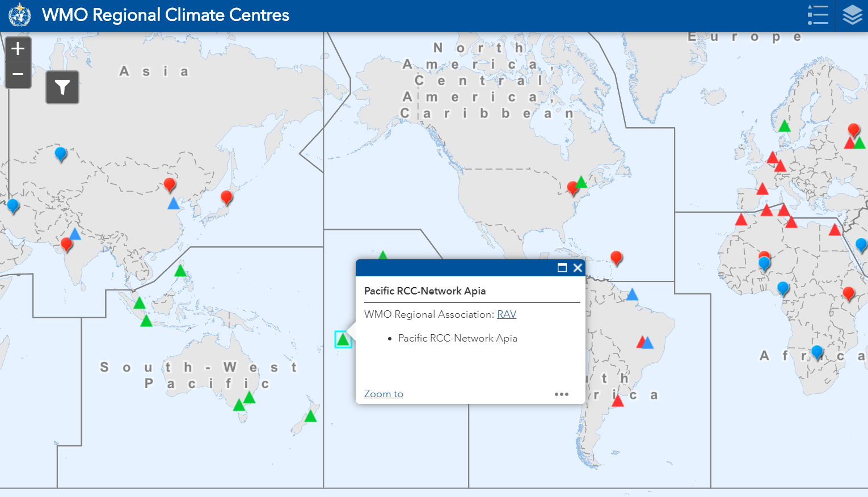This screenshot has width=868, height=497.
Task: Click the green triangle marker near New Zealand
Action: [x=311, y=415]
